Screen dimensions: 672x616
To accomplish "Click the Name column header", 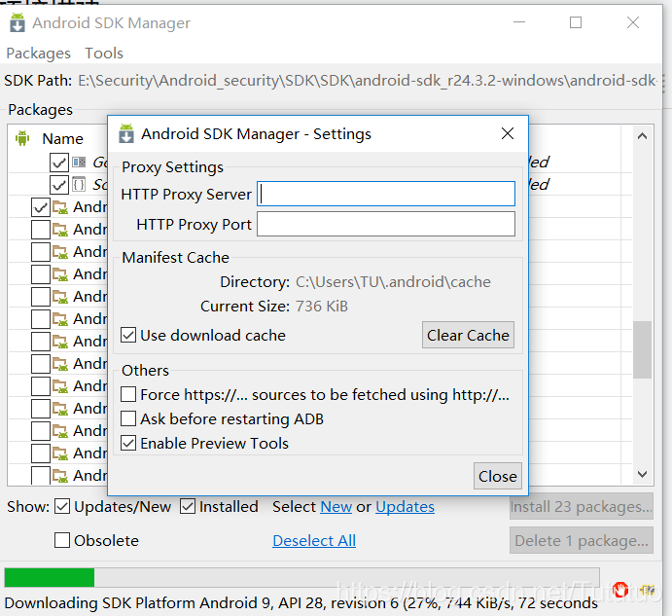I will [x=62, y=138].
